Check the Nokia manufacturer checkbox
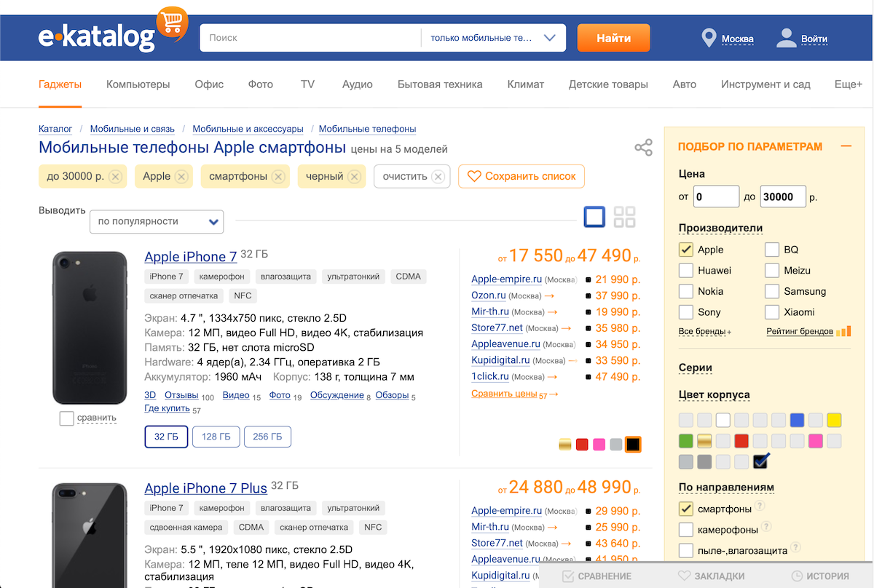874x588 pixels. click(685, 291)
